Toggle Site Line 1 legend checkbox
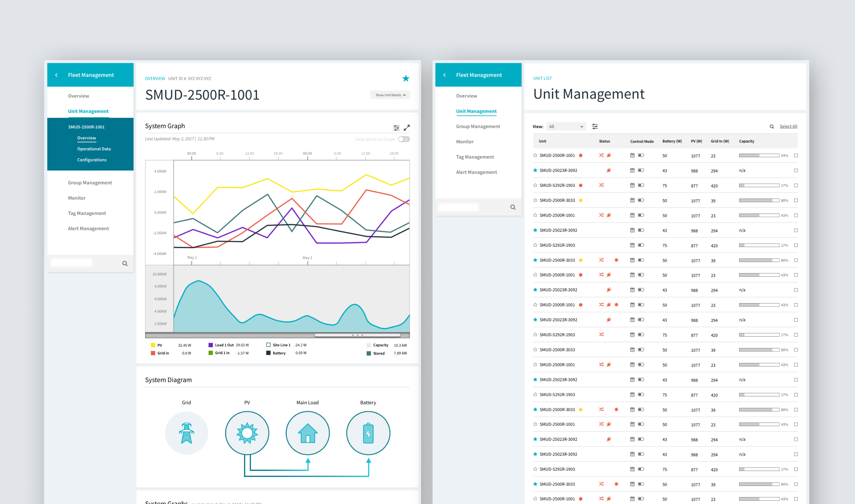Screen dimensions: 855x504 click(268, 345)
